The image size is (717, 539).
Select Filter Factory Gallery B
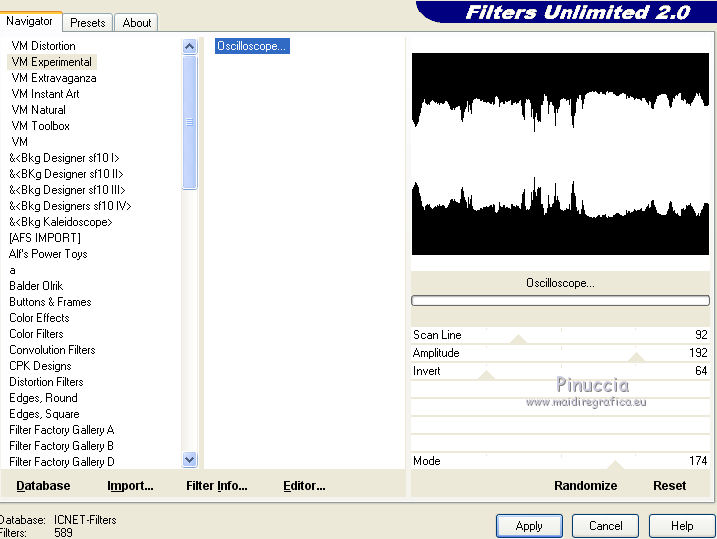(x=61, y=446)
